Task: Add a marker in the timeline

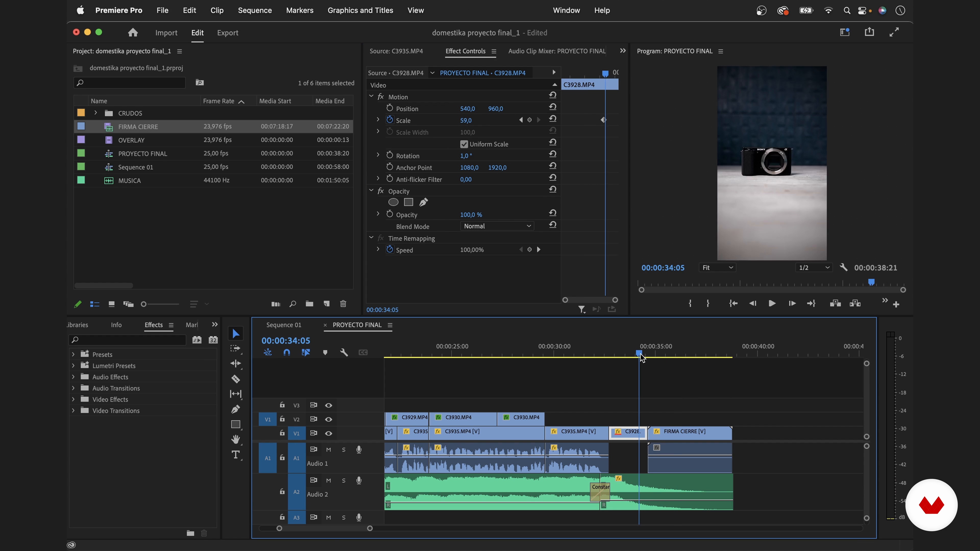Action: coord(325,353)
